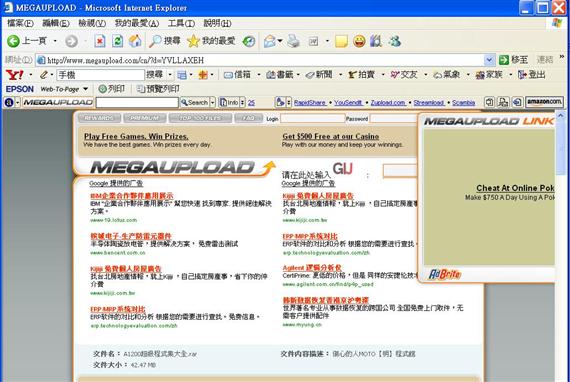Viewport: 570px width, 382px height.
Task: Click the Login input field
Action: click(x=312, y=118)
